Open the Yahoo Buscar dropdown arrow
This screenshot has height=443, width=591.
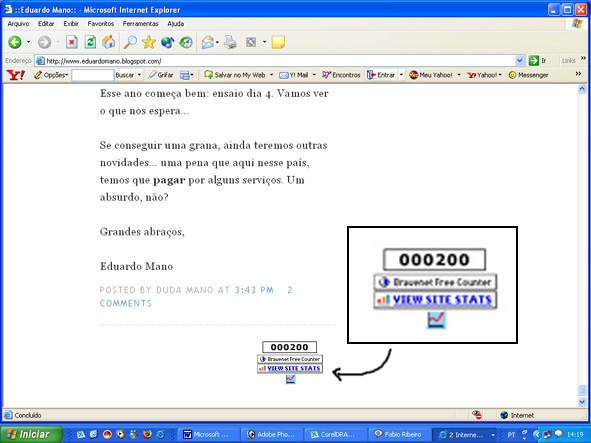tap(139, 75)
